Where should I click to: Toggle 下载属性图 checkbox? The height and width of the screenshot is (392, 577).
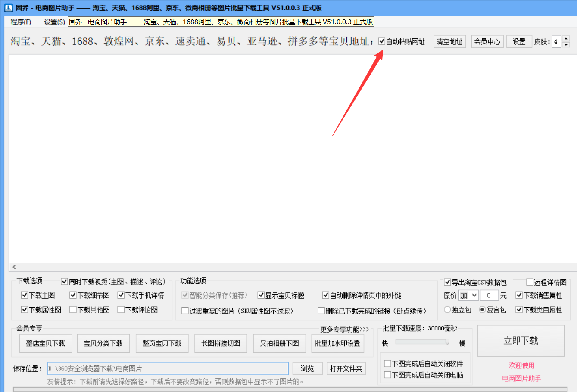[x=24, y=310]
